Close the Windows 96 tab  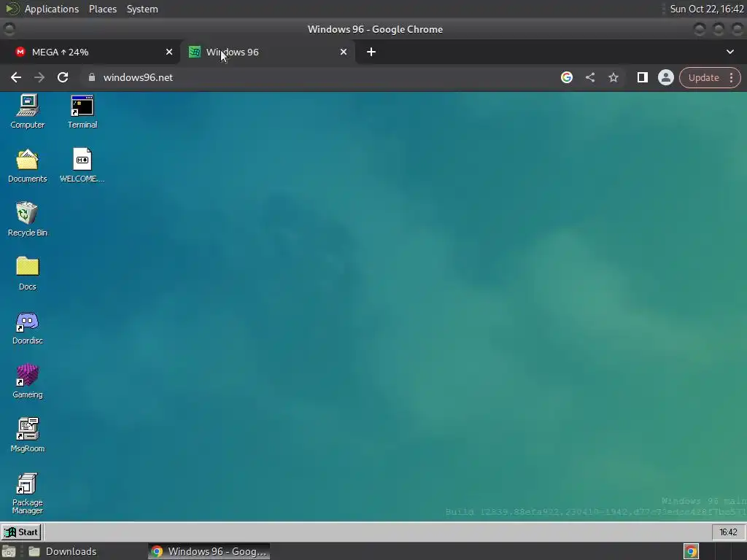(x=344, y=52)
